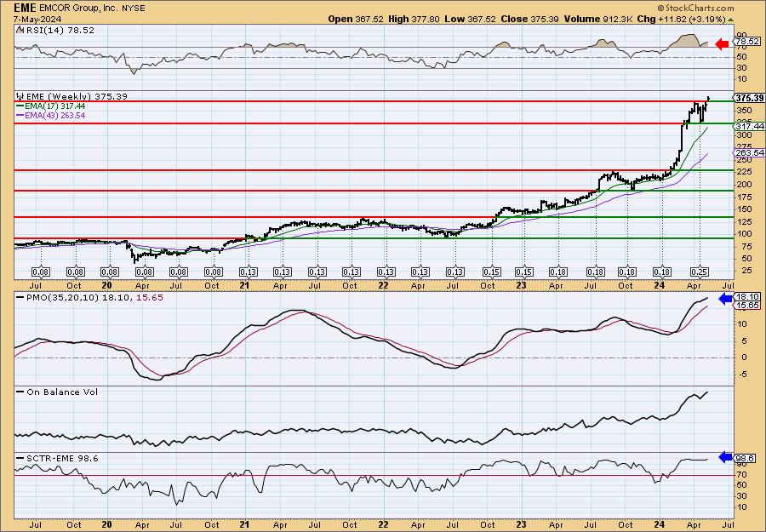The width and height of the screenshot is (766, 532).
Task: Click the small chart icon beside RSI(14)
Action: point(20,30)
